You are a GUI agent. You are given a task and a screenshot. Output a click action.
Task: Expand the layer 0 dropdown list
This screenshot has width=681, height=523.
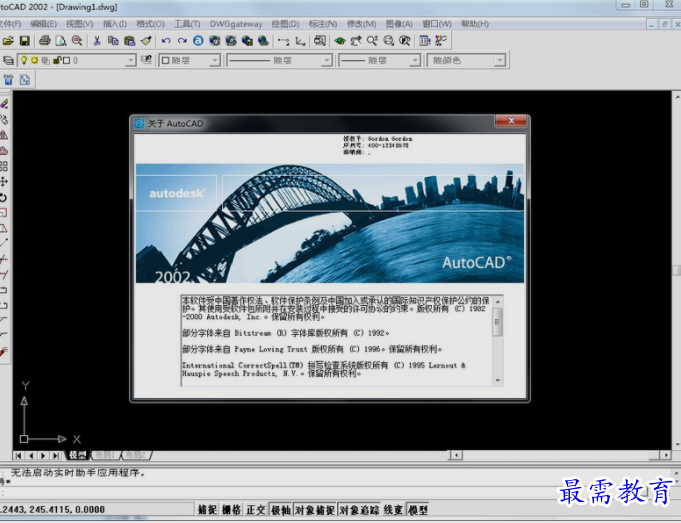(130, 60)
